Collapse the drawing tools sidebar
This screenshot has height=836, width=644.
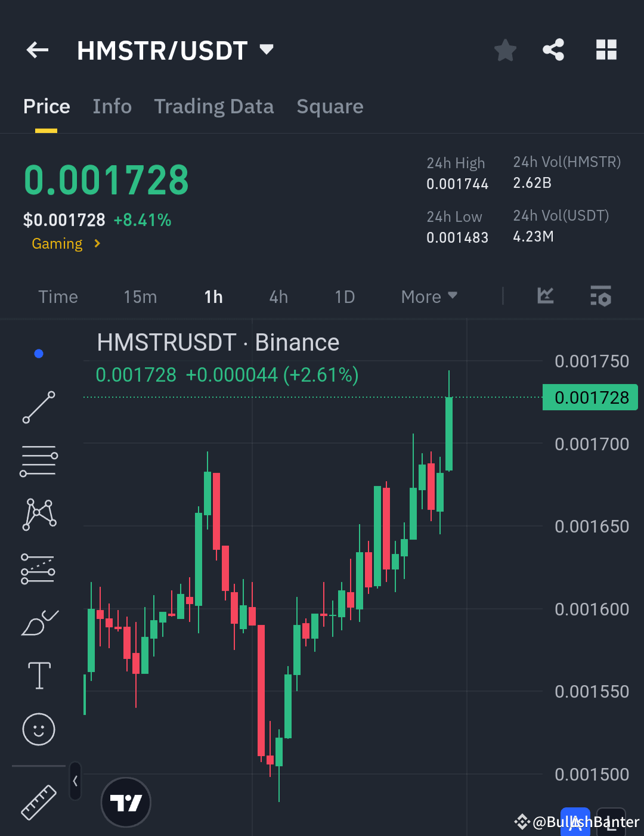click(75, 781)
